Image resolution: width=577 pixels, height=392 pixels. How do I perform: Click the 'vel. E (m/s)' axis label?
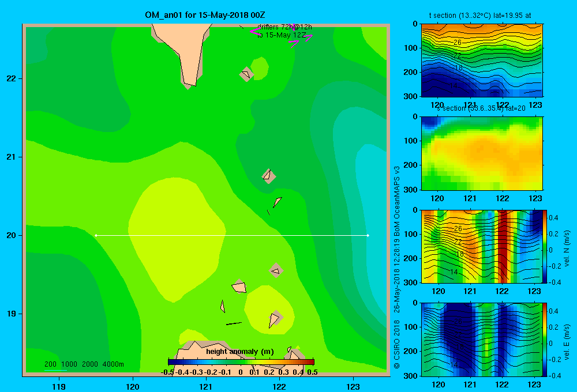pos(567,342)
